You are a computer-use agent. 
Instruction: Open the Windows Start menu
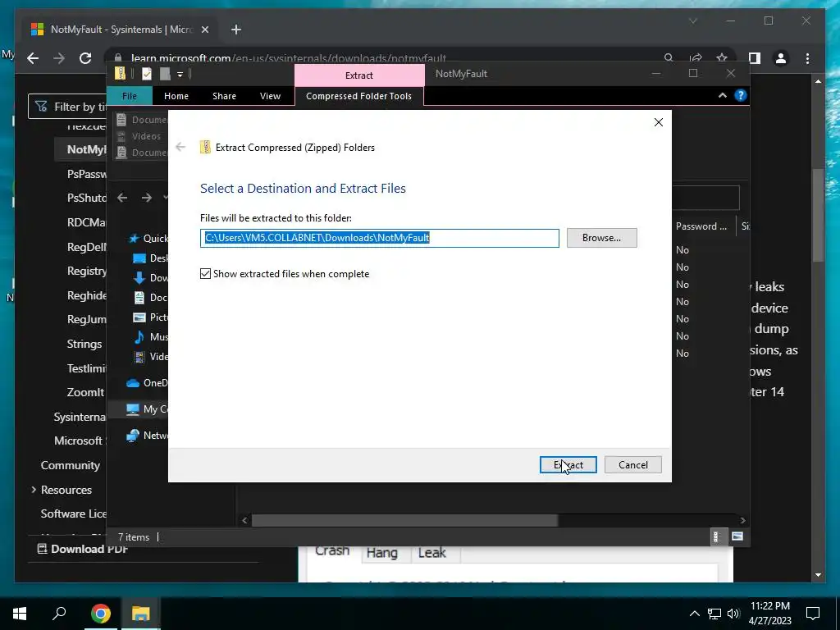(x=20, y=614)
